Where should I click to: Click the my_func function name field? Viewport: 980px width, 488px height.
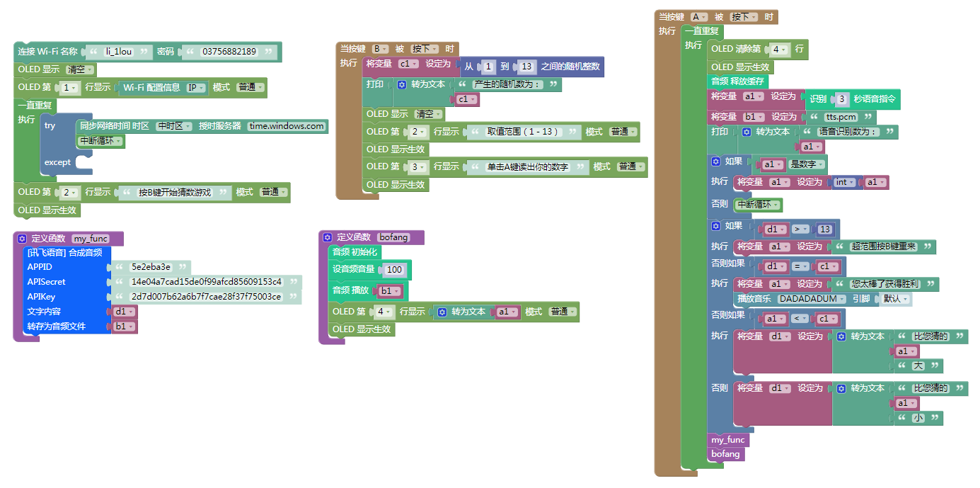click(x=91, y=239)
